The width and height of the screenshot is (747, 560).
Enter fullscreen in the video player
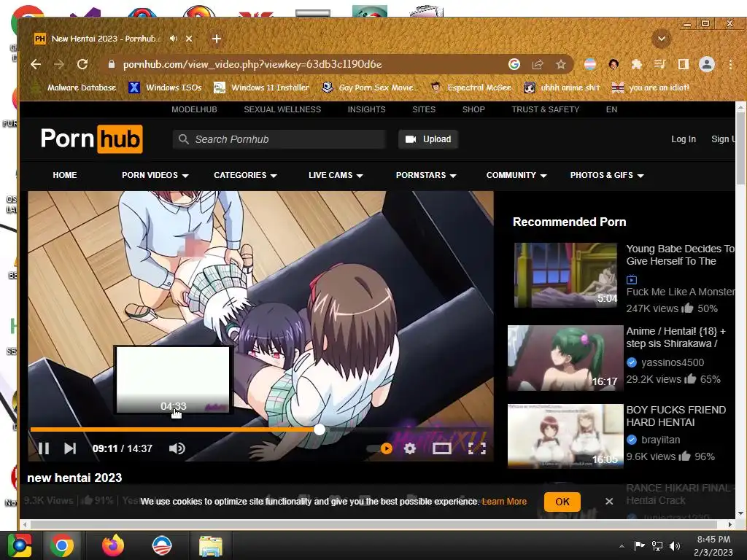pyautogui.click(x=477, y=448)
